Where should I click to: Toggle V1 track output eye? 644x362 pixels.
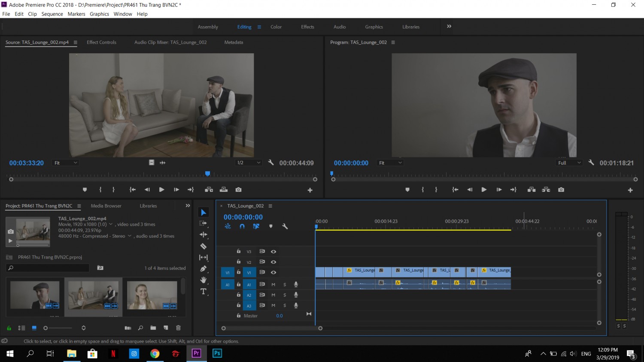pyautogui.click(x=273, y=272)
